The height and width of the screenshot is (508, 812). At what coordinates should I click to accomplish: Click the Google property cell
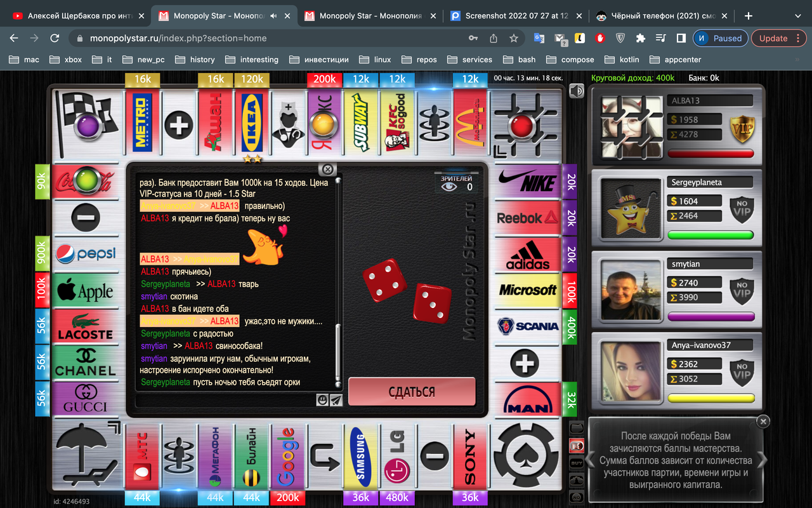[288, 456]
